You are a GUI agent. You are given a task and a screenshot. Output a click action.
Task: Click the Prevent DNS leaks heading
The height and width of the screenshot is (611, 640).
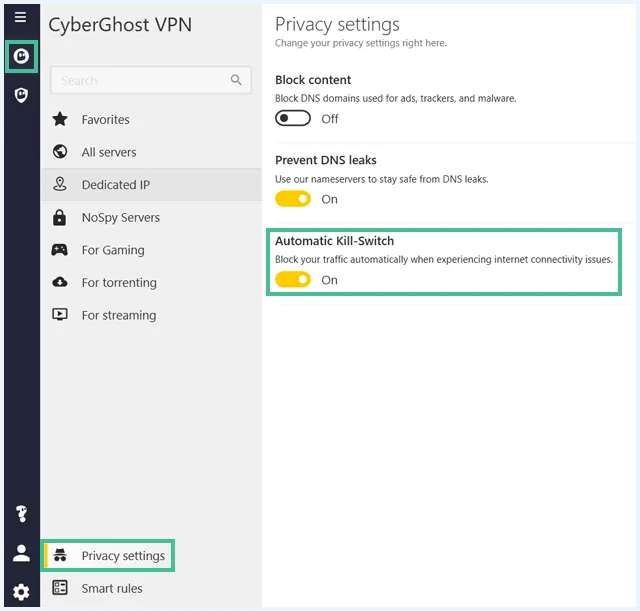325,160
